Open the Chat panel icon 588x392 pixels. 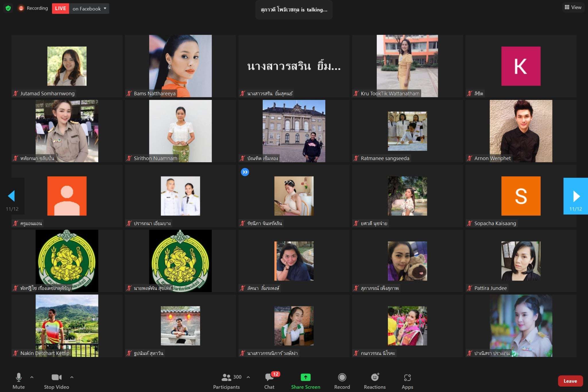(x=269, y=377)
